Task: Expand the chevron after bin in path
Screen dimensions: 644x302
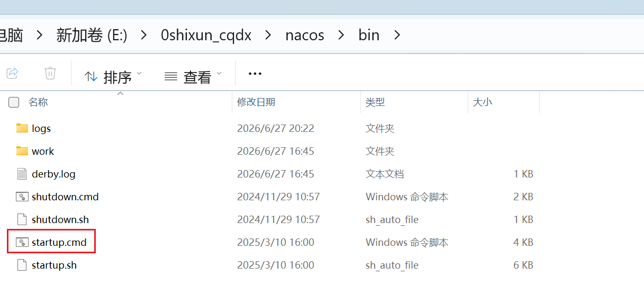Action: (x=397, y=35)
